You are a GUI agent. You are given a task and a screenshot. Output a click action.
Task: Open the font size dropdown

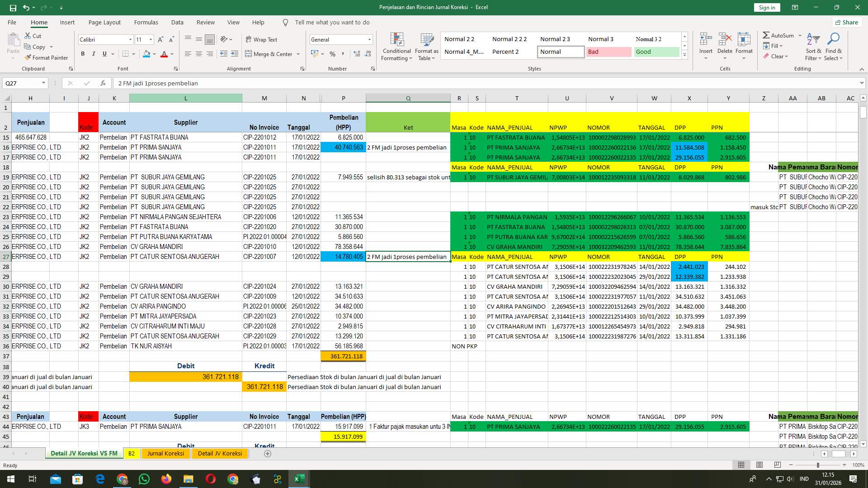150,39
